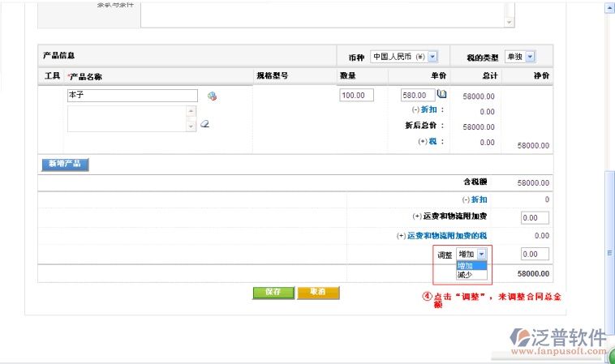Viewport: 615px width, 364px height.
Task: Open the 税的类型 dropdown
Action: tap(530, 57)
